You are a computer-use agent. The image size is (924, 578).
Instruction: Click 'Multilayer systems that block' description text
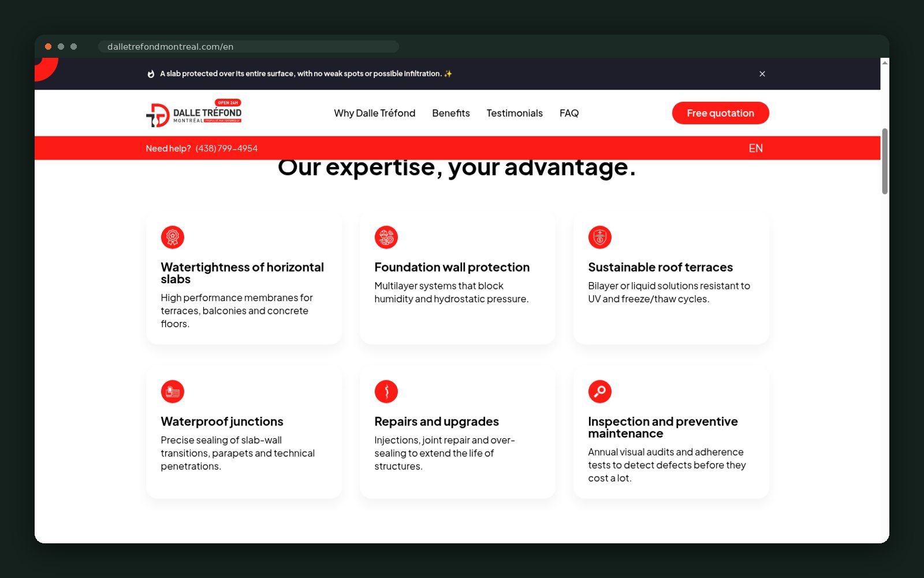452,292
